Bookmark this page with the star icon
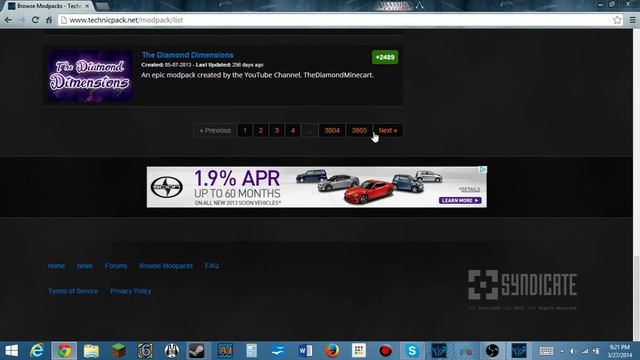 (x=617, y=20)
